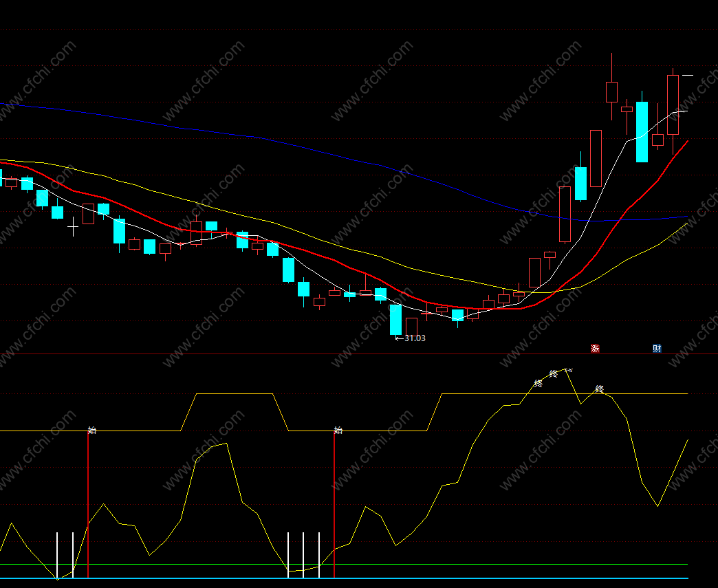Click the blue 财 marker icon
The height and width of the screenshot is (588, 718).
(657, 349)
